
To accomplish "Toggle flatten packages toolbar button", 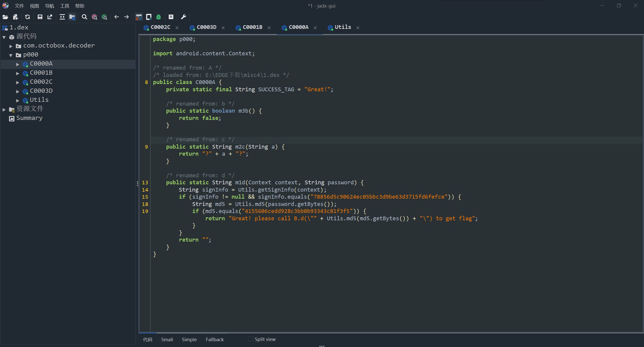I will pyautogui.click(x=72, y=17).
